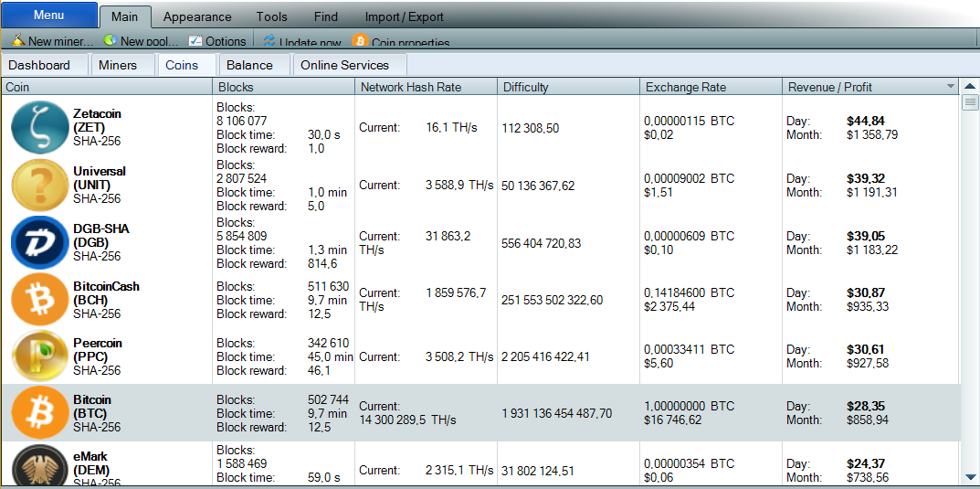Click the New pool green icon
The image size is (980, 489).
click(110, 40)
